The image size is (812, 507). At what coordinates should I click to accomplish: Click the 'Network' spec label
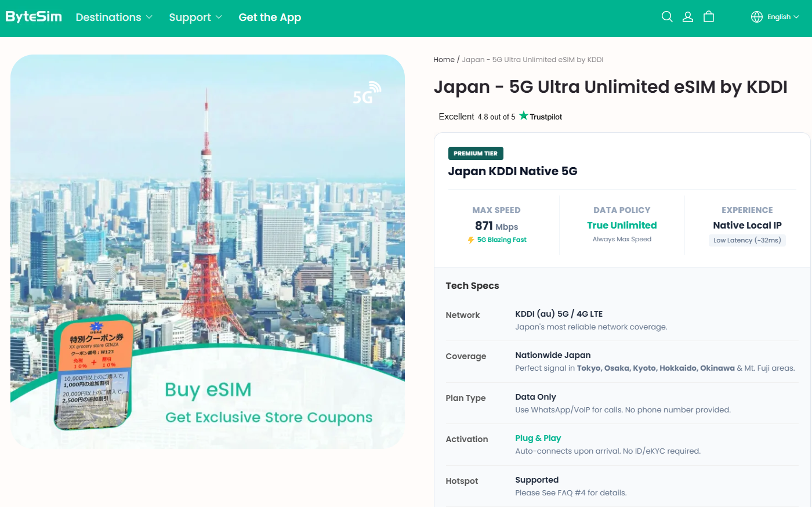click(x=462, y=315)
